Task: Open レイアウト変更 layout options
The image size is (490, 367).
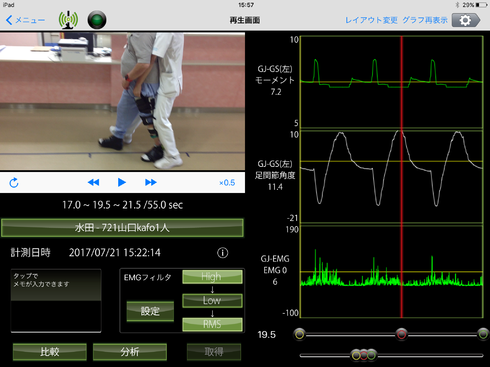Action: (x=371, y=20)
